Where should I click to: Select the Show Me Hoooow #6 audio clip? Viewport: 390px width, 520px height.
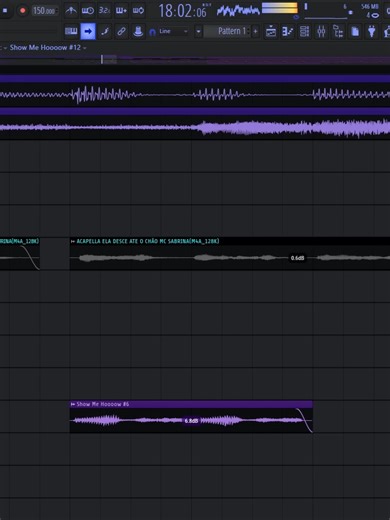click(191, 417)
